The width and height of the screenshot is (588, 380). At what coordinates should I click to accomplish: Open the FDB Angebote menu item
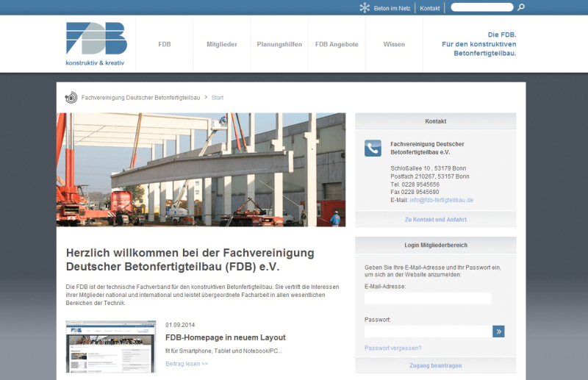[x=337, y=44]
